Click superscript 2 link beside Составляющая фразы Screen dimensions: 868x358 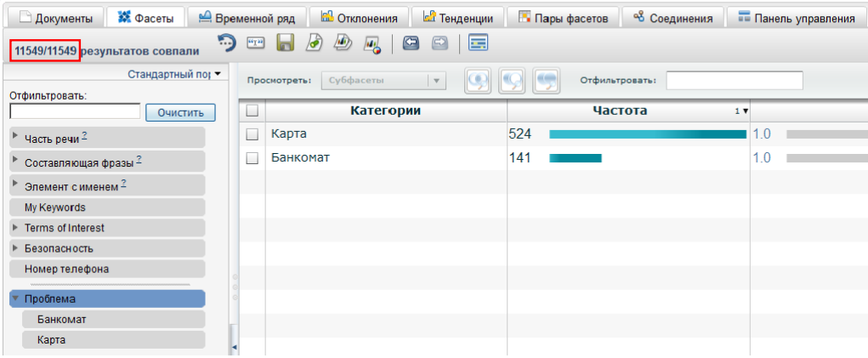point(139,159)
